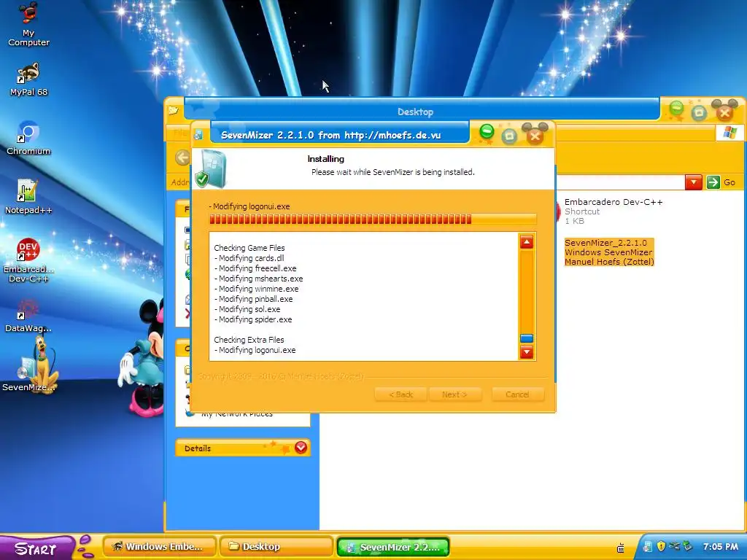Select the SevenMize... installer desktop icon
This screenshot has height=560, width=747.
(x=28, y=374)
